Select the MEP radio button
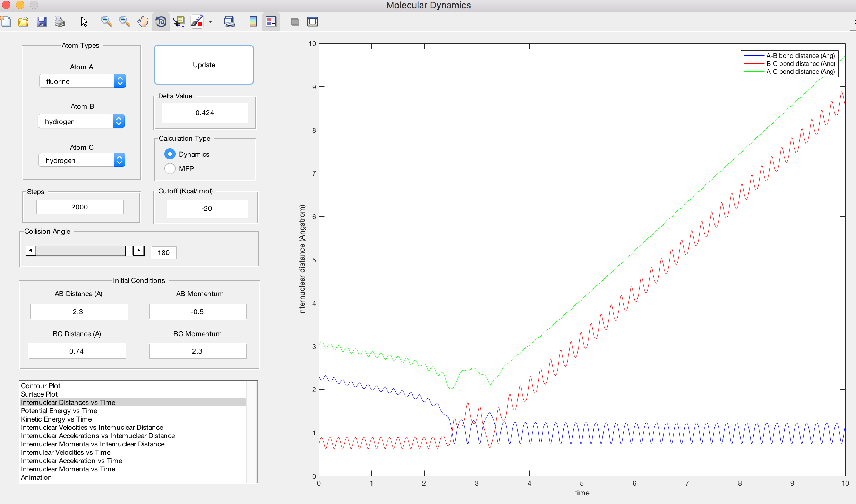The height and width of the screenshot is (504, 856). [x=170, y=168]
